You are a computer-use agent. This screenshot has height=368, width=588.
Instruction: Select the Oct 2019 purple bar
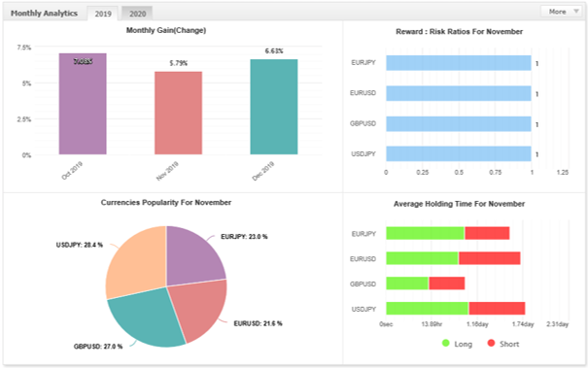pyautogui.click(x=83, y=104)
